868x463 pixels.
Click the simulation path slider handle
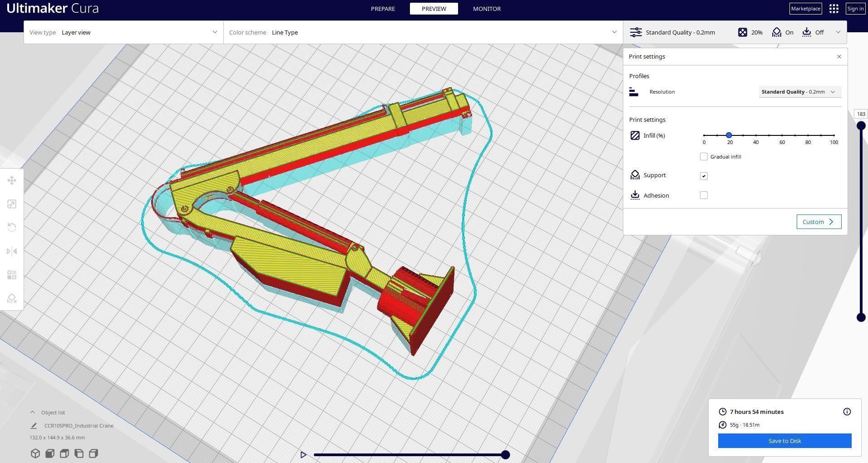point(505,454)
